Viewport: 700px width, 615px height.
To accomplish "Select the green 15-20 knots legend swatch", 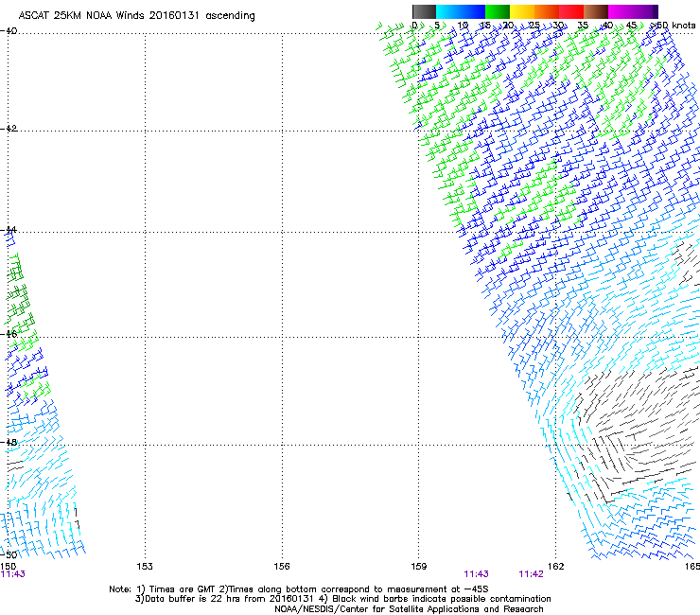I will click(498, 11).
